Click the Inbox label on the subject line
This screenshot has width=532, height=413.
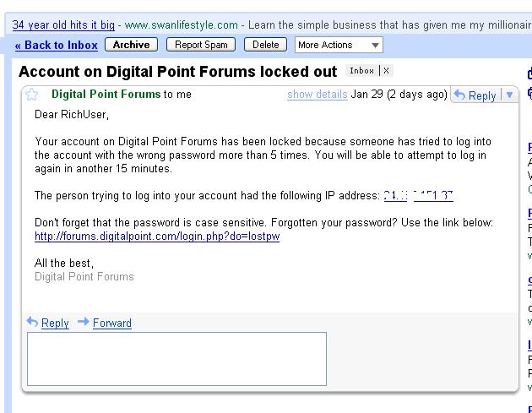(361, 71)
